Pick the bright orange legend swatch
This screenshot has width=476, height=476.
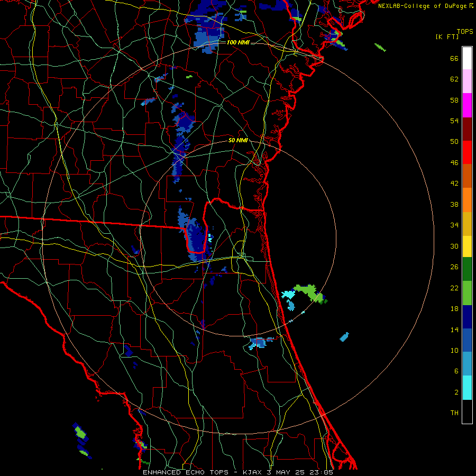467,200
